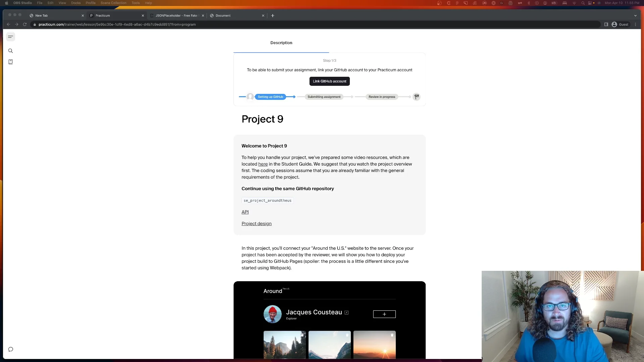The height and width of the screenshot is (362, 644).
Task: Open the Tools menu in OBS Studio
Action: pos(136,3)
